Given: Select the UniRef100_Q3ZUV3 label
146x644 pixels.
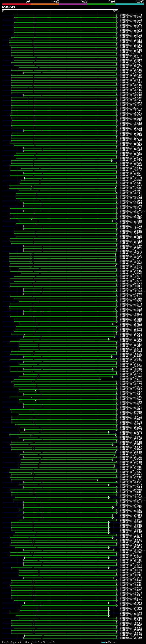Looking at the screenshot, I should pos(131,605).
